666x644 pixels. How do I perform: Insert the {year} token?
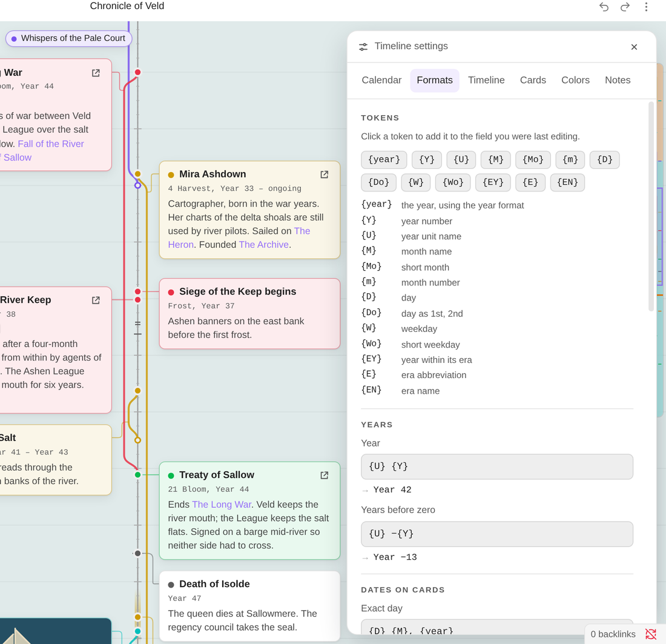[x=384, y=160]
